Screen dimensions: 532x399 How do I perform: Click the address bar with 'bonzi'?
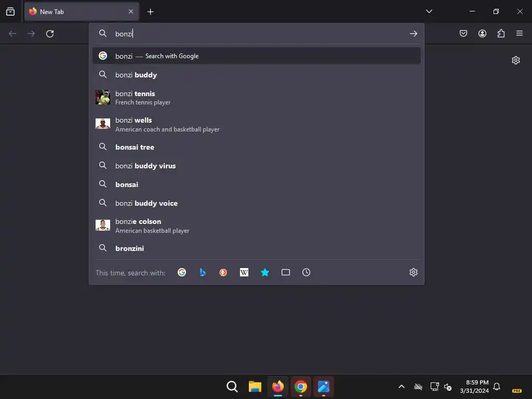257,34
